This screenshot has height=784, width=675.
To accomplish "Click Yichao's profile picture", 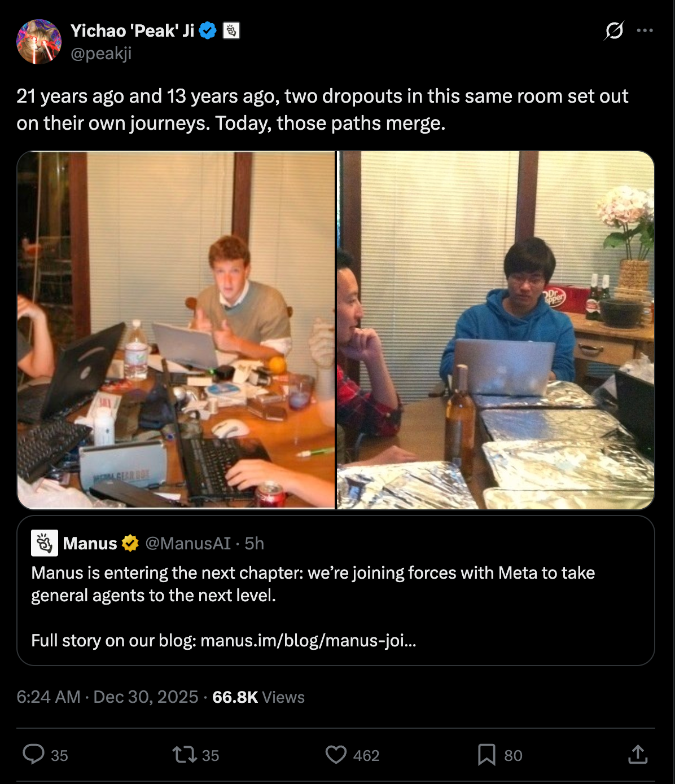I will pos(39,40).
